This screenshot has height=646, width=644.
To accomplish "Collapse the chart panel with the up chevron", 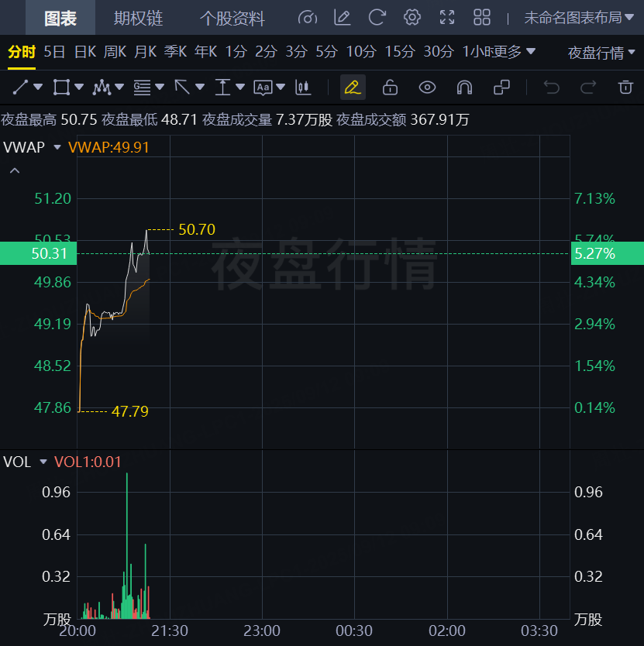I will pyautogui.click(x=14, y=170).
